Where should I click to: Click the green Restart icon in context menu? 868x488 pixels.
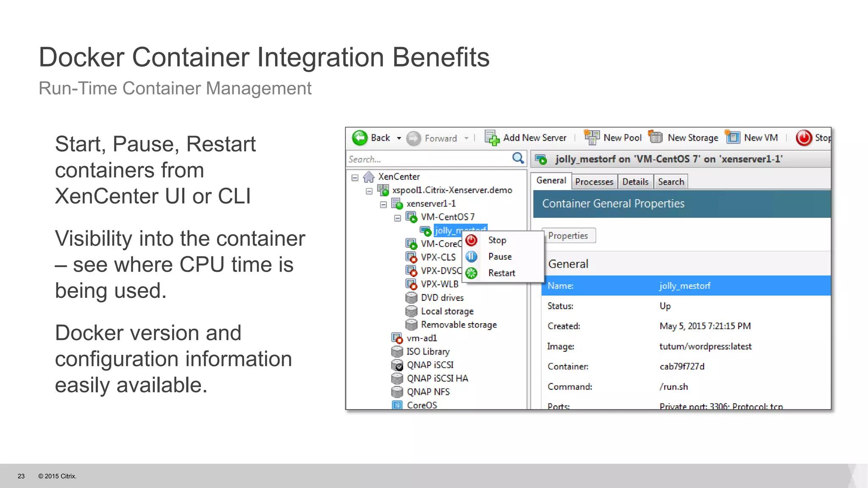(471, 273)
